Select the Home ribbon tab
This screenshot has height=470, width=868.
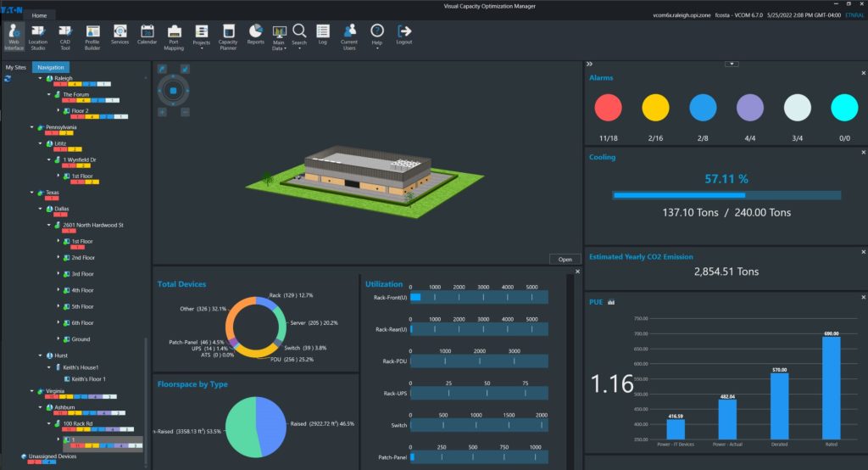pos(39,15)
